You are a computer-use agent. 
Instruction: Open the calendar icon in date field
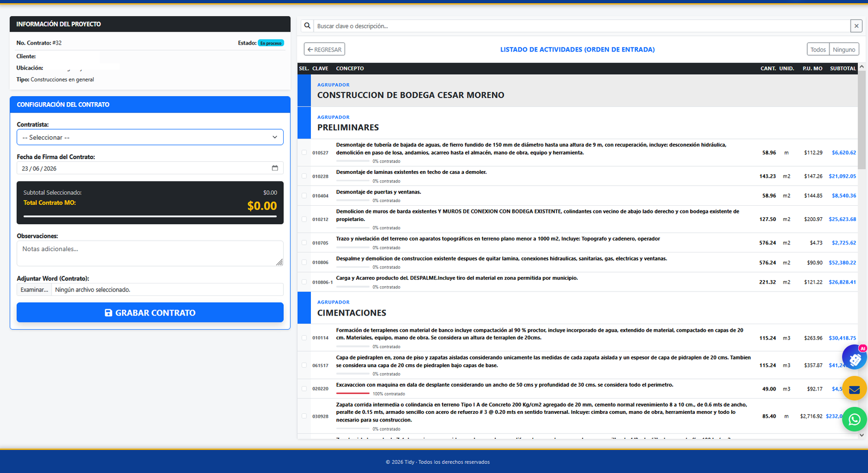click(275, 168)
